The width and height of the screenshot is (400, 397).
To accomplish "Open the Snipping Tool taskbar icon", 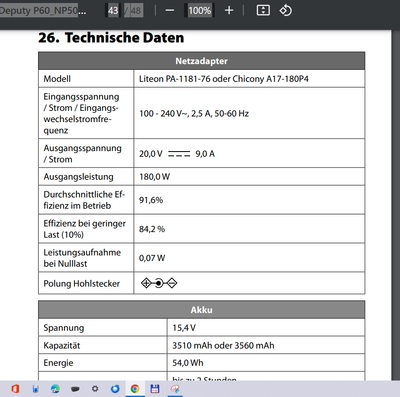I will 175,389.
